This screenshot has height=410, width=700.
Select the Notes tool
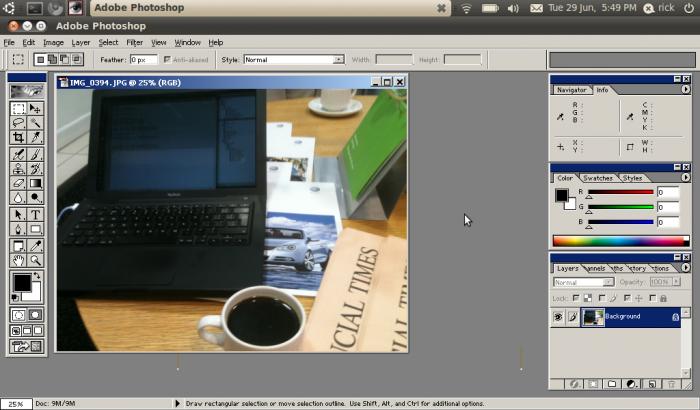pyautogui.click(x=18, y=246)
